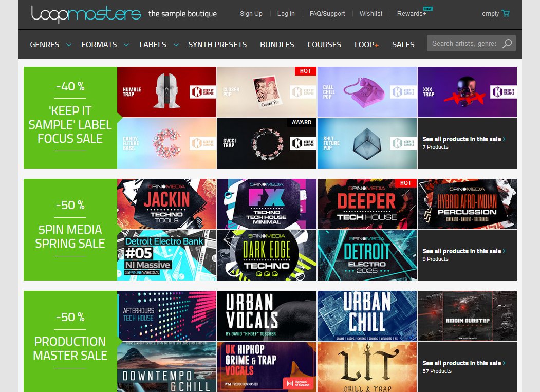540x392 pixels.
Task: Click the search input field
Action: pyautogui.click(x=465, y=43)
